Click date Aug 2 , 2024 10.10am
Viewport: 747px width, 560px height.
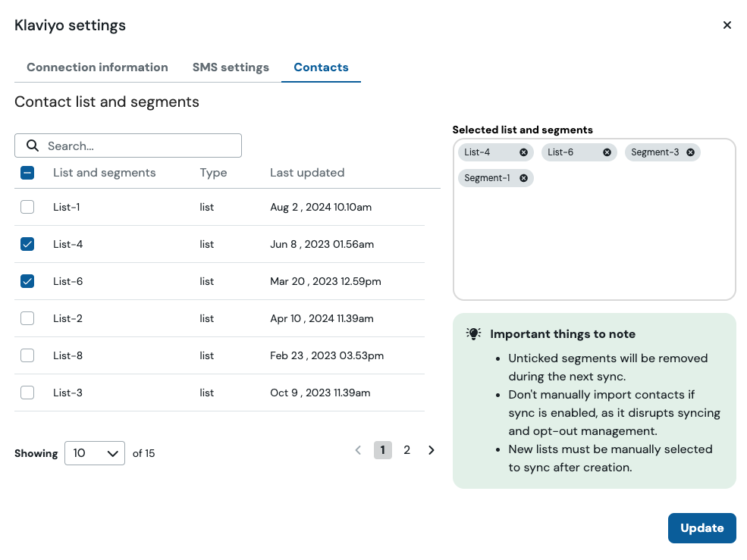pos(321,207)
